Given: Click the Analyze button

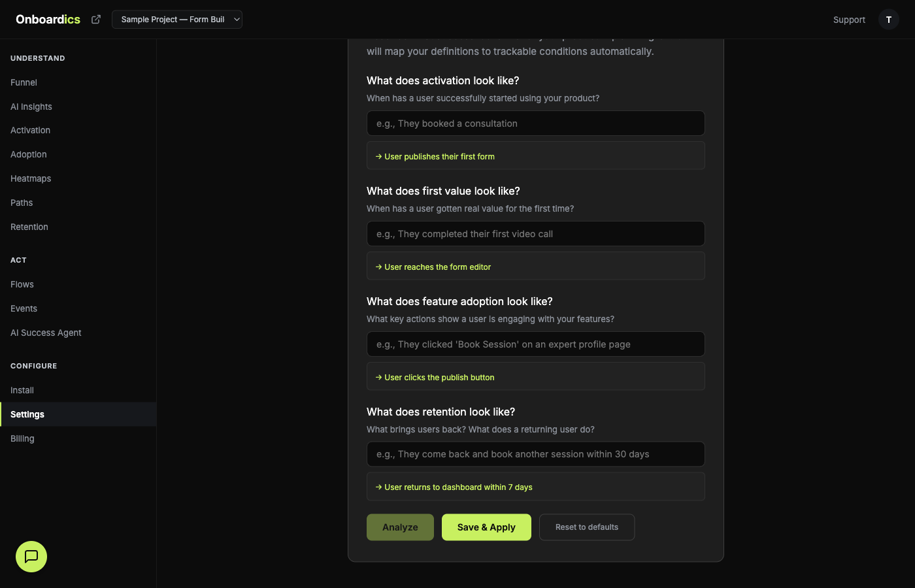Looking at the screenshot, I should [400, 527].
